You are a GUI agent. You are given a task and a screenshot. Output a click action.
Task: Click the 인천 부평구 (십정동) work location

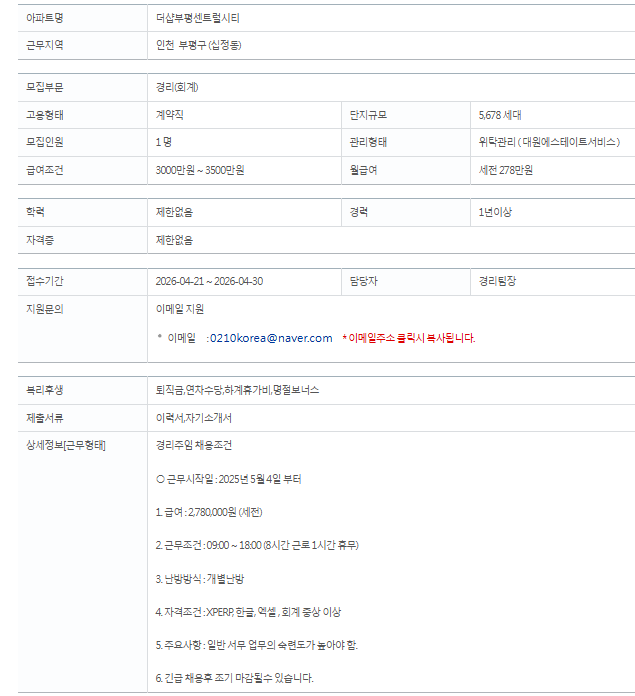[198, 45]
